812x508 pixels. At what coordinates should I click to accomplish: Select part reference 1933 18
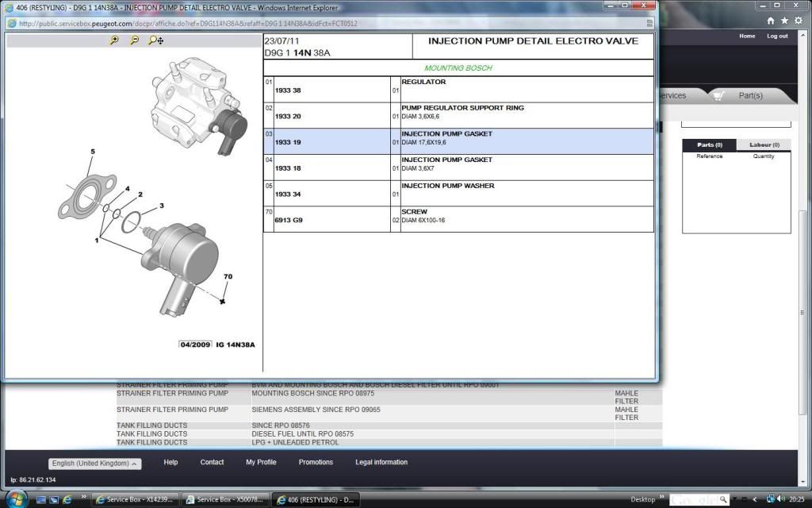tap(288, 168)
